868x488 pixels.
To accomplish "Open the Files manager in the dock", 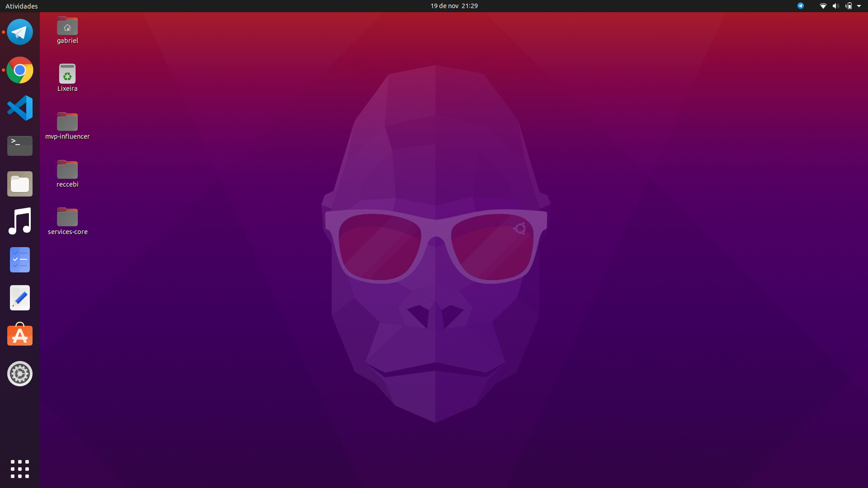I will click(20, 184).
